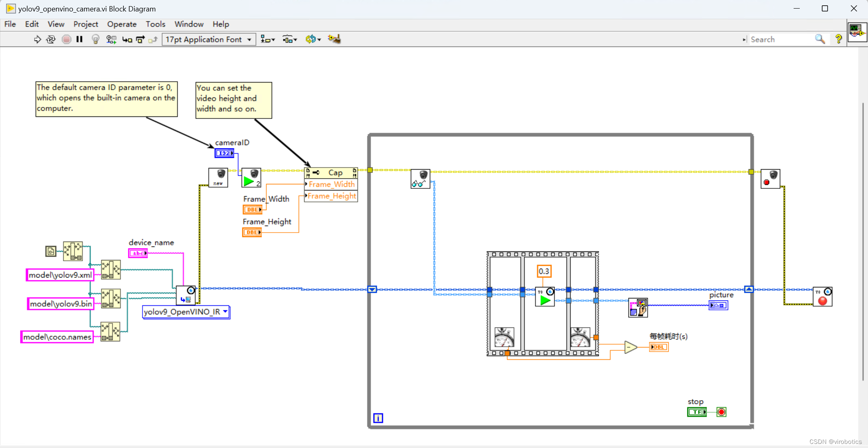Open the Window menu
868x448 pixels.
click(x=189, y=24)
